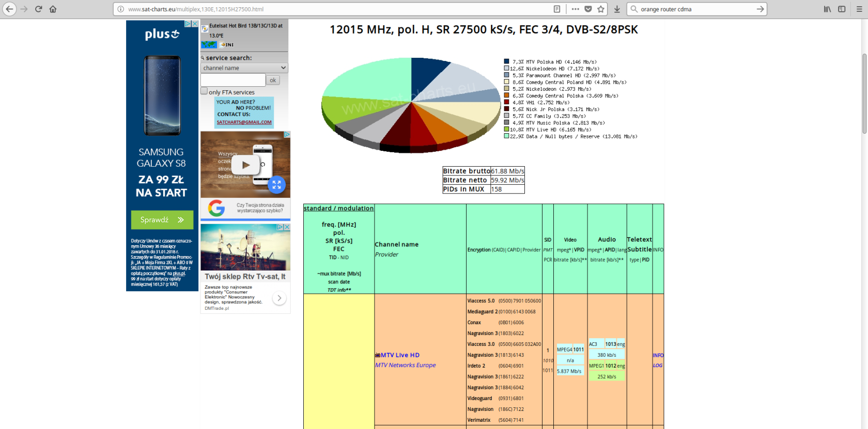This screenshot has width=868, height=429.
Task: Click the Bitrate brutto value 61.88 Mb/s
Action: (507, 171)
